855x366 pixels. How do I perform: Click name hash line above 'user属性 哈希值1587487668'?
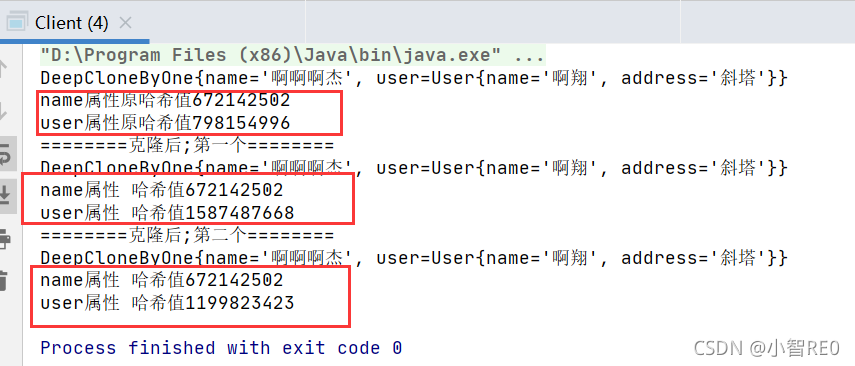tap(162, 190)
